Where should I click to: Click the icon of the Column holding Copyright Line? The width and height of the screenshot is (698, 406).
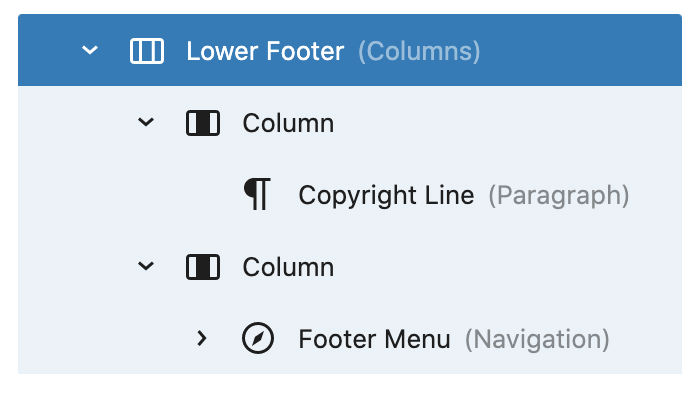point(203,124)
